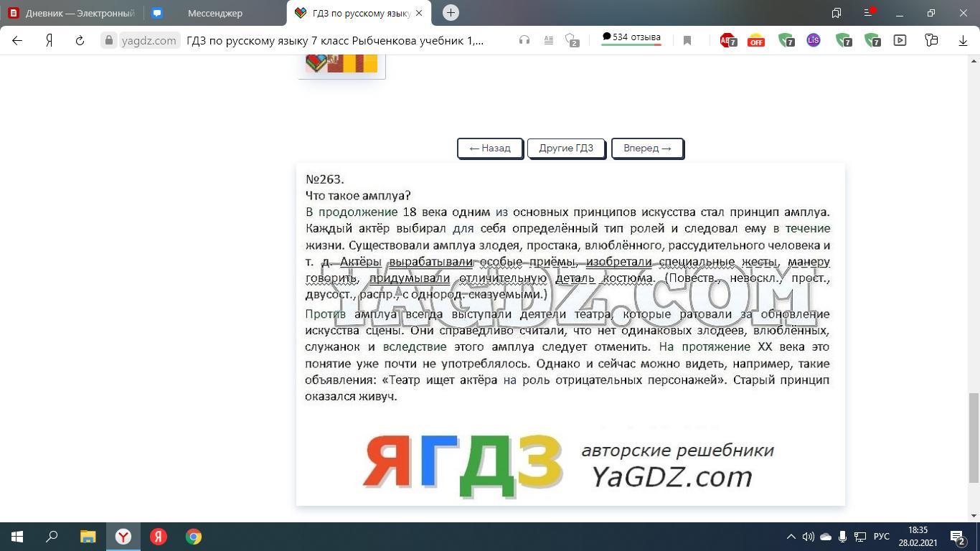980x551 pixels.
Task: Bookmark this page with the flag icon
Action: point(687,41)
